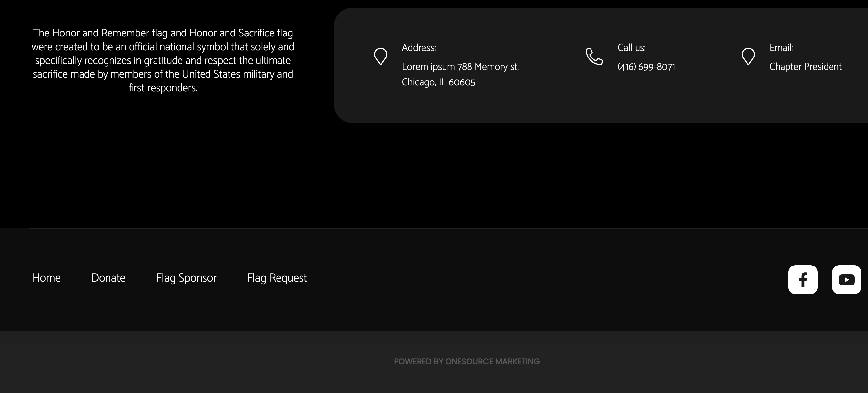Click the "Call us:" label
This screenshot has height=393, width=868.
click(631, 48)
